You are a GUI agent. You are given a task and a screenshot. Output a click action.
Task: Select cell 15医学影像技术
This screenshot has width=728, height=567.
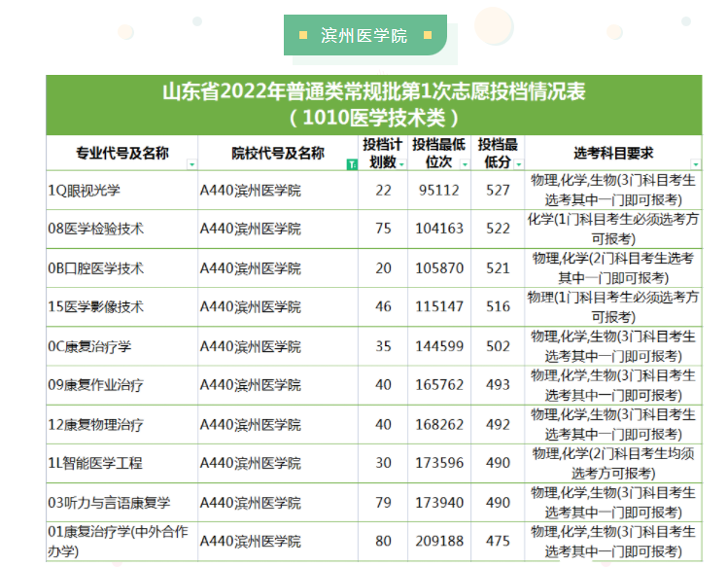point(121,306)
